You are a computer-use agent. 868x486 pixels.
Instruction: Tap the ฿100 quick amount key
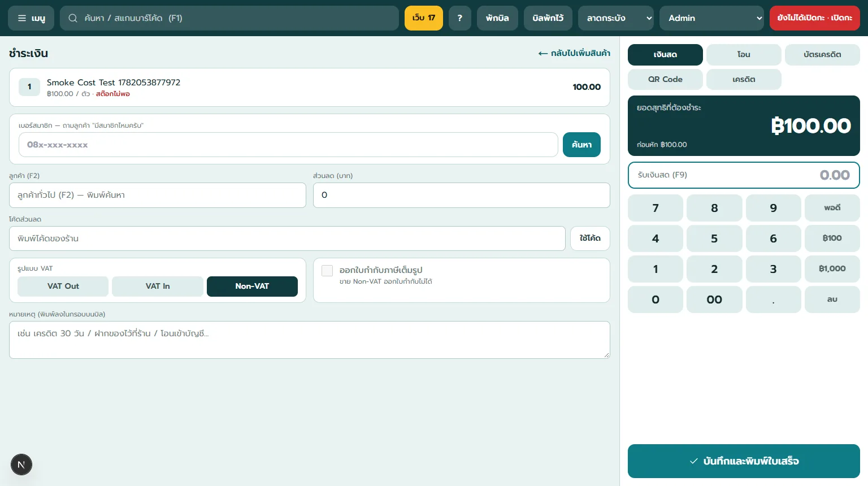pyautogui.click(x=832, y=238)
